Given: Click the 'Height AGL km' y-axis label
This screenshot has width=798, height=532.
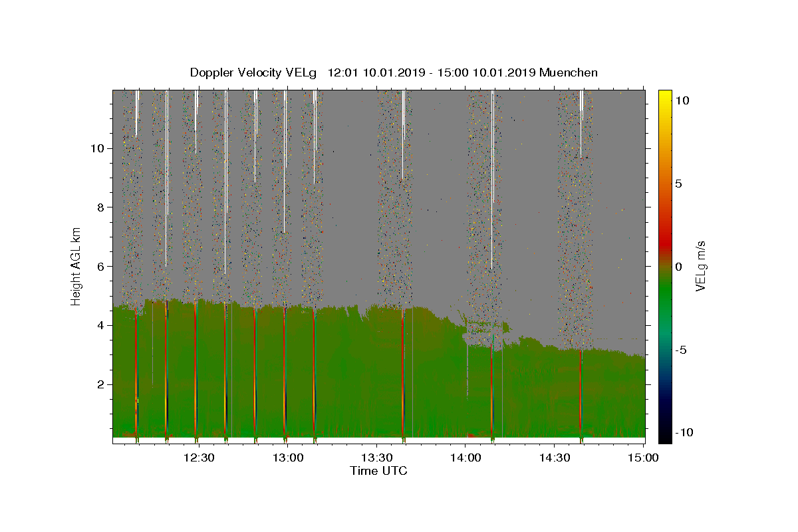Looking at the screenshot, I should point(76,265).
